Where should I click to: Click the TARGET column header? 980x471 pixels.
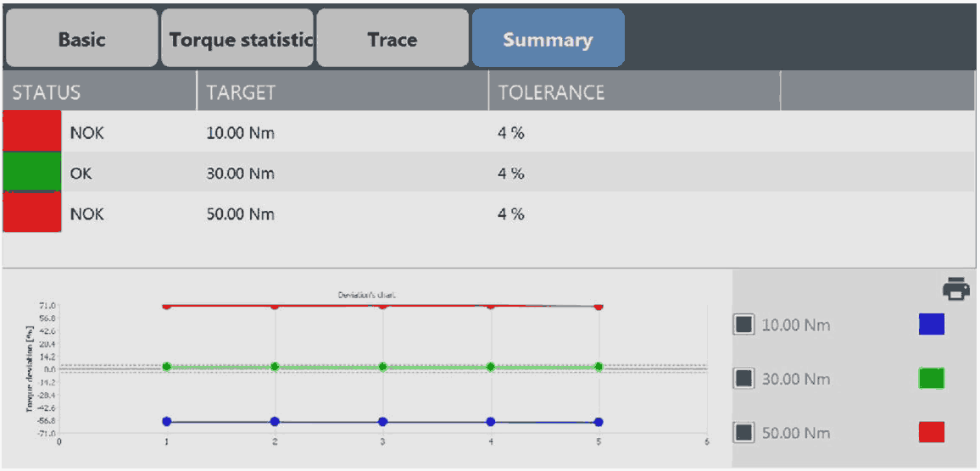click(x=342, y=92)
